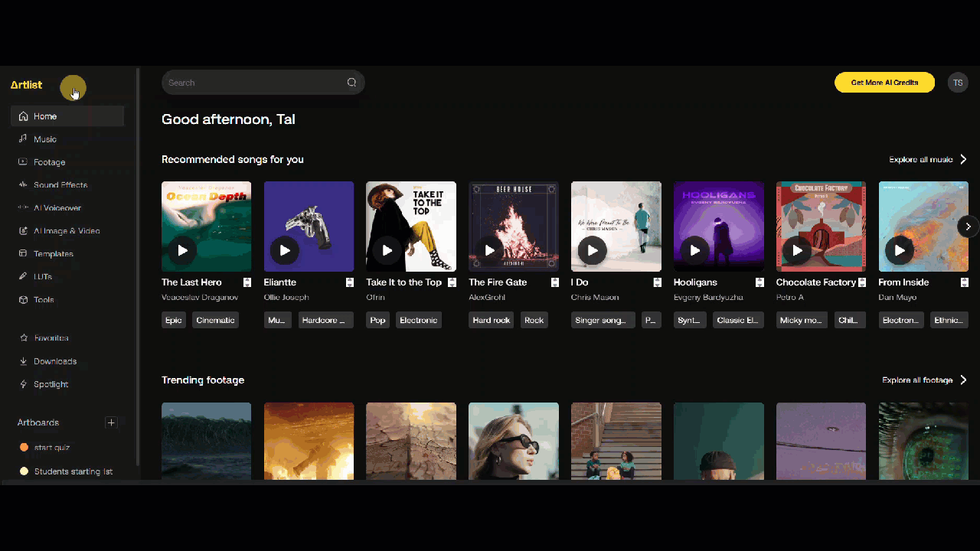Download The Fire Gate track icon

[554, 282]
